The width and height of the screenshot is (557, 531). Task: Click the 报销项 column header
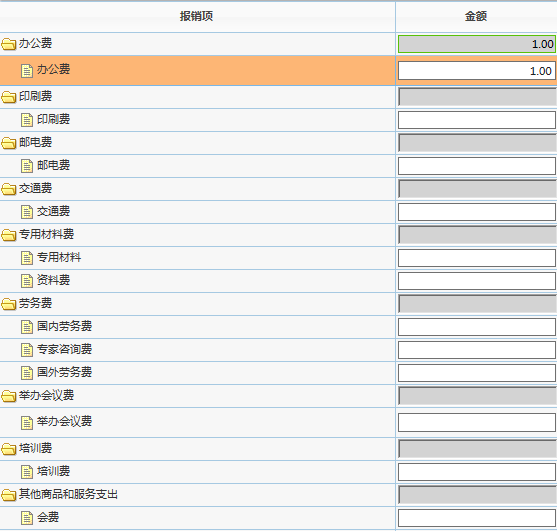196,16
